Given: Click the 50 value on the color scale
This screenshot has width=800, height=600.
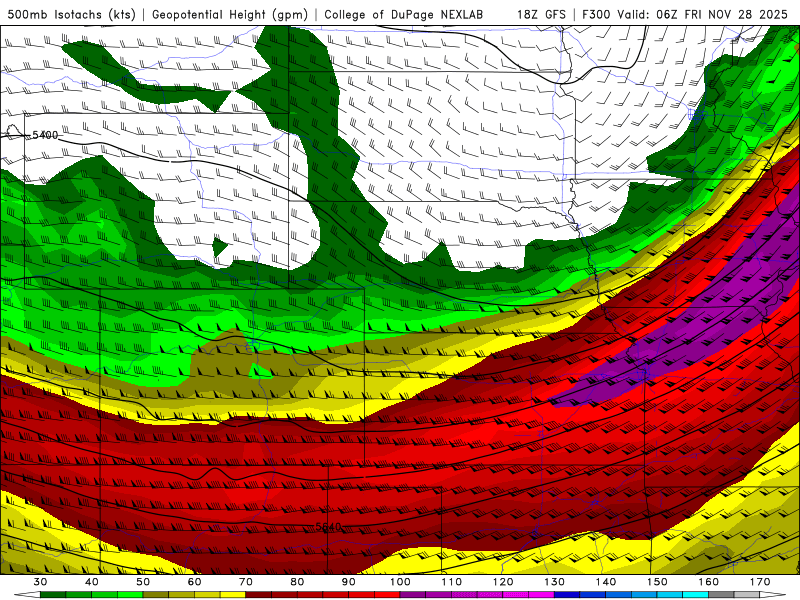Looking at the screenshot, I should click(143, 582).
